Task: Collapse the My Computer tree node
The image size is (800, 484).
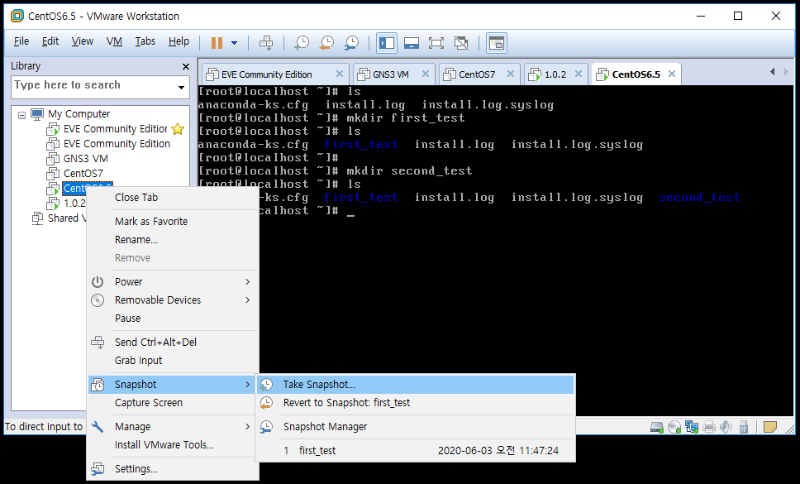Action: coord(21,115)
